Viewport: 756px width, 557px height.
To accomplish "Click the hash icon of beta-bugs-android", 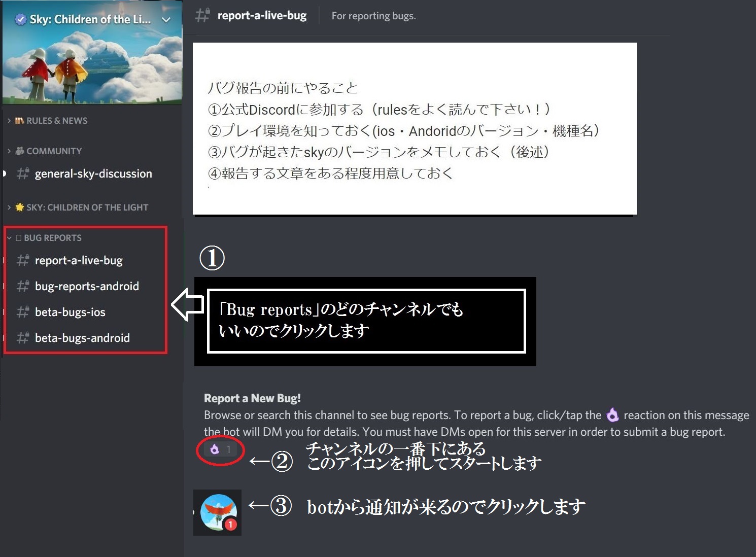I will click(23, 338).
